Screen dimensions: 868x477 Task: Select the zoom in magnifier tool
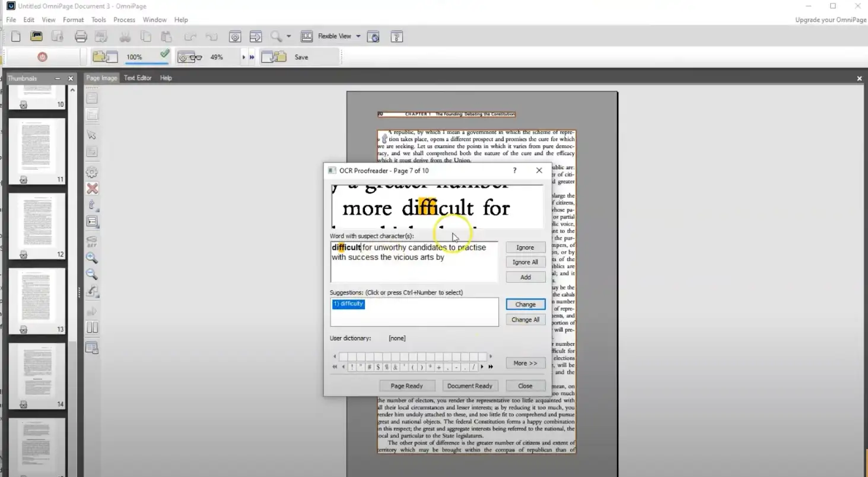click(92, 258)
